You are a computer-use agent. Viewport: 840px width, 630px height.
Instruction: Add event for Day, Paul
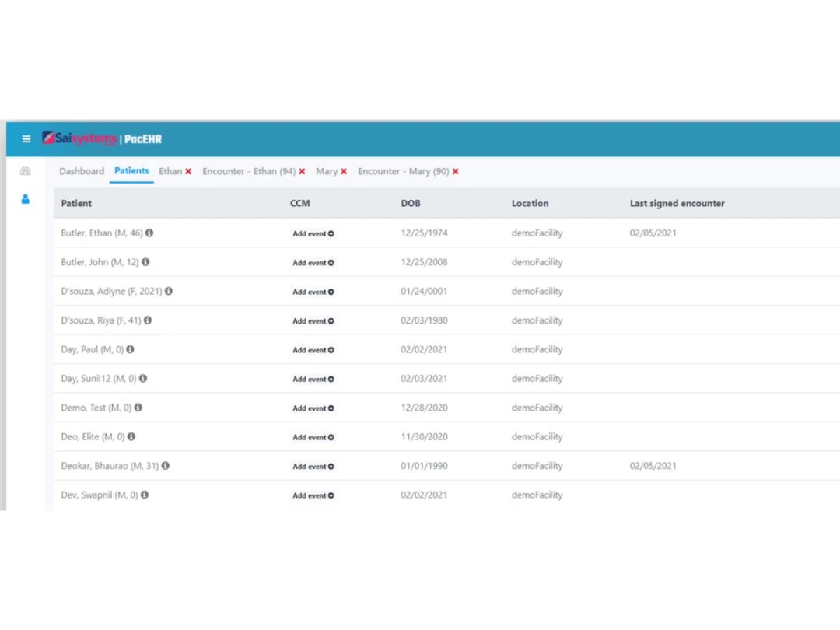[313, 350]
